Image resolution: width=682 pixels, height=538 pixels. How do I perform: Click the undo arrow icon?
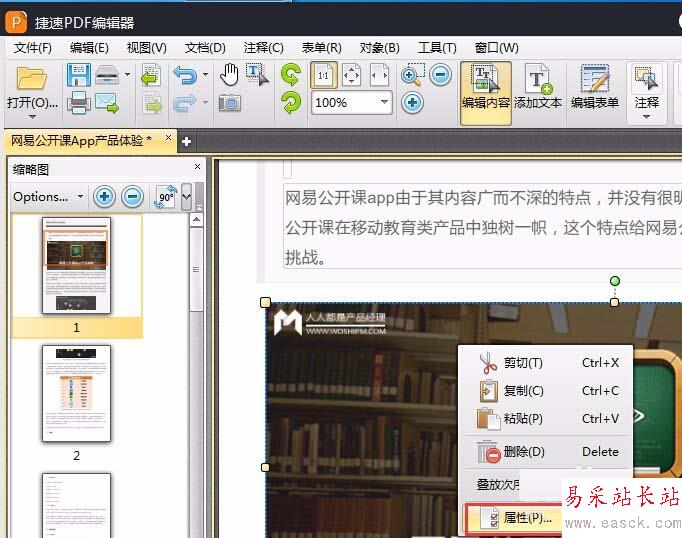[x=185, y=75]
